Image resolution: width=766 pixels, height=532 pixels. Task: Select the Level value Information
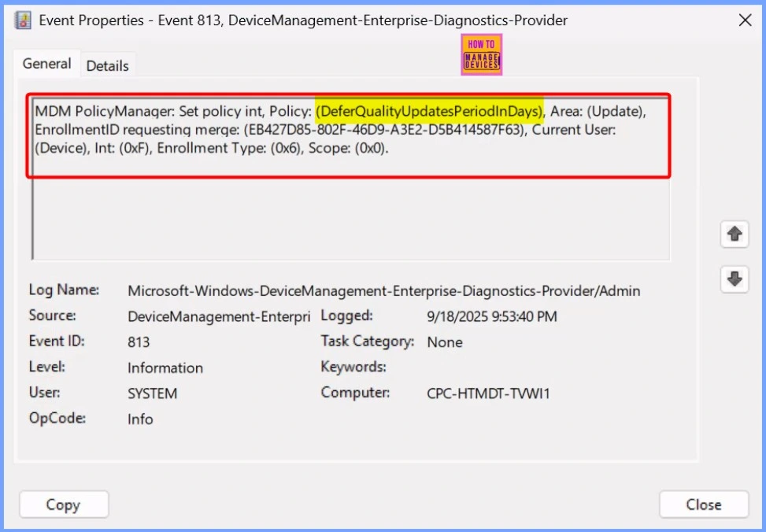click(165, 368)
